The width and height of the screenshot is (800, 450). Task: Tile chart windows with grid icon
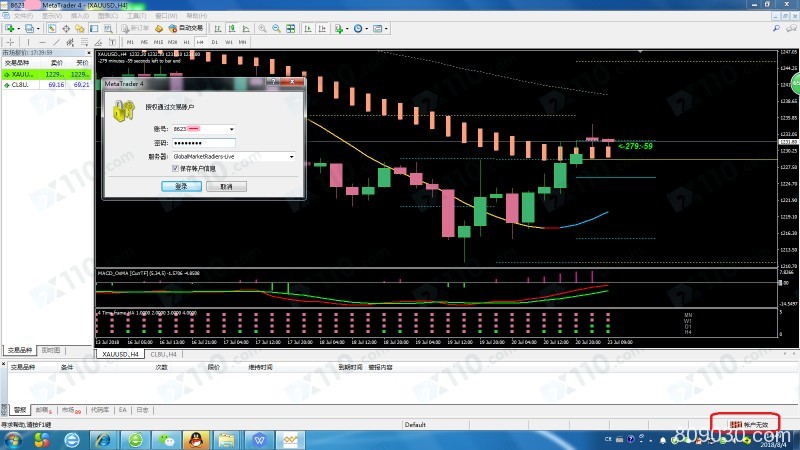290,29
